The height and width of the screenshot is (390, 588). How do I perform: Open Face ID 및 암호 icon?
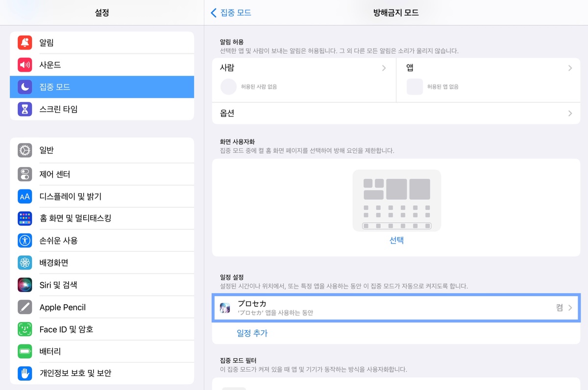coord(25,329)
